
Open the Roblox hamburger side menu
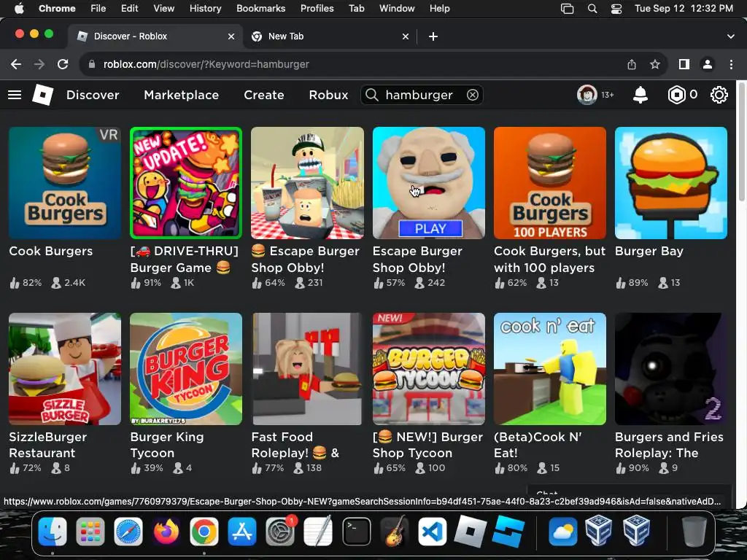click(15, 95)
